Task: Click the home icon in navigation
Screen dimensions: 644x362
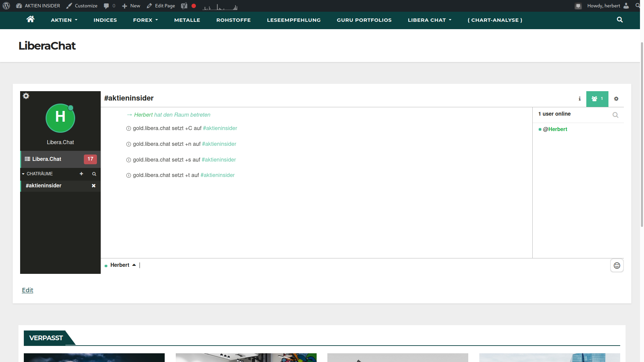Action: [x=31, y=19]
